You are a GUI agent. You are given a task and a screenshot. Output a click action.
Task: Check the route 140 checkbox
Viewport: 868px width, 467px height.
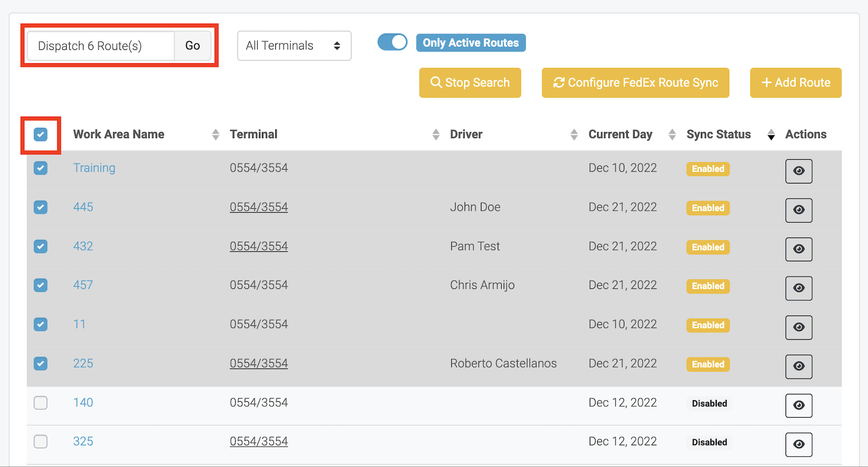point(41,403)
